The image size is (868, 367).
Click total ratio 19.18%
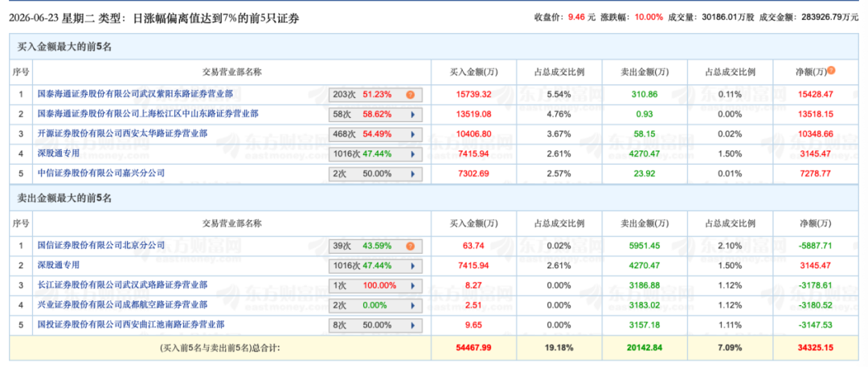click(559, 349)
